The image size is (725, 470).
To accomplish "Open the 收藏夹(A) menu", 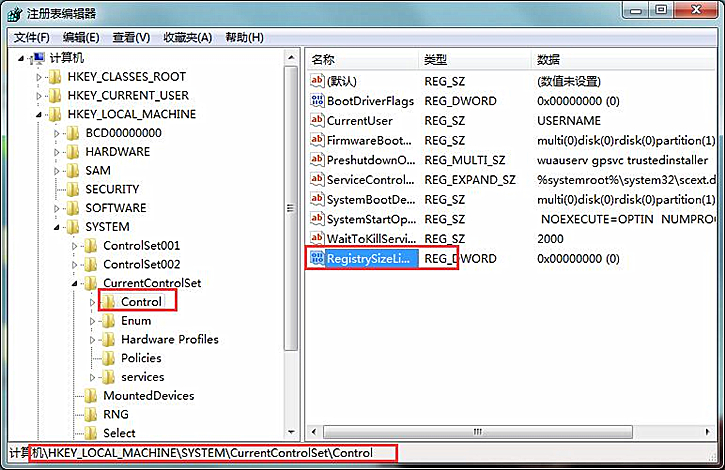I will click(187, 37).
